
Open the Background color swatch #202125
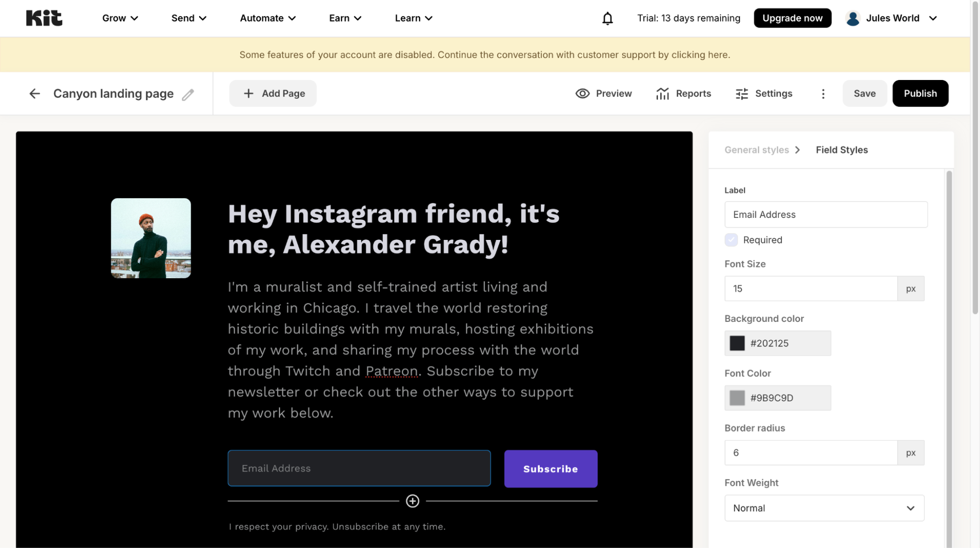737,343
